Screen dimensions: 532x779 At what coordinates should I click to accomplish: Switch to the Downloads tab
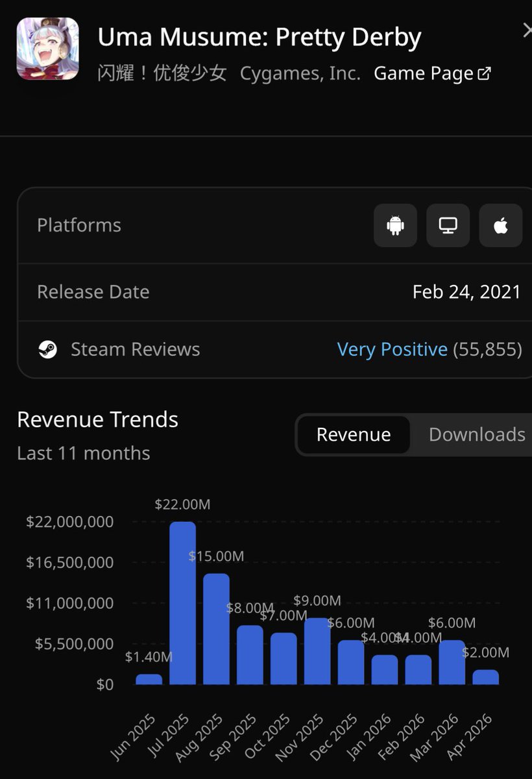click(x=477, y=434)
